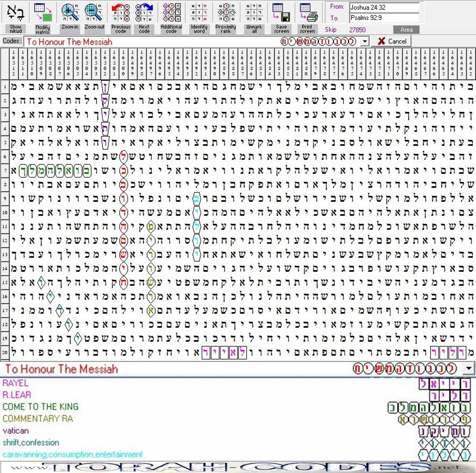Open the Modify matrix tool
The image size is (476, 473).
click(43, 12)
